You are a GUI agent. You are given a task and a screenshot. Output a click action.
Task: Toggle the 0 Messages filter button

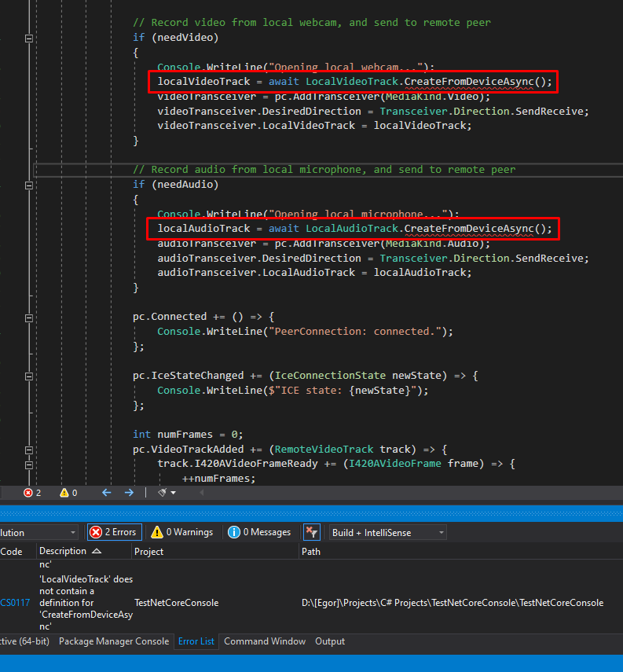(x=259, y=532)
